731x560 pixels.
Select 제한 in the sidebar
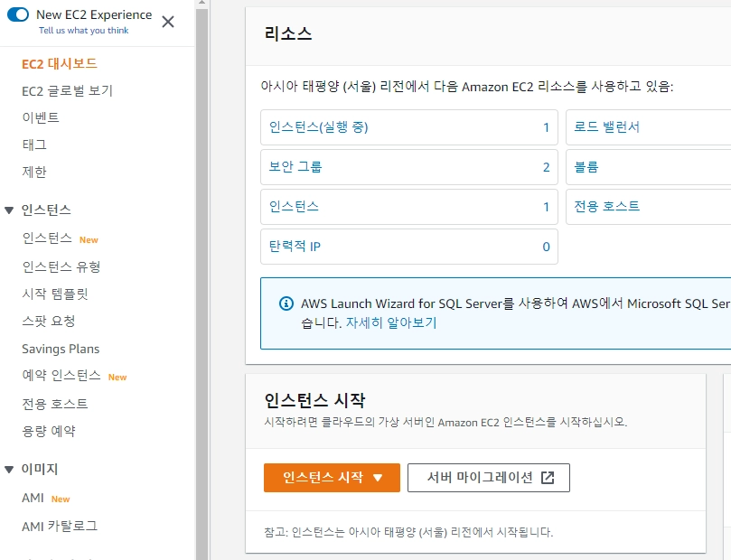34,172
